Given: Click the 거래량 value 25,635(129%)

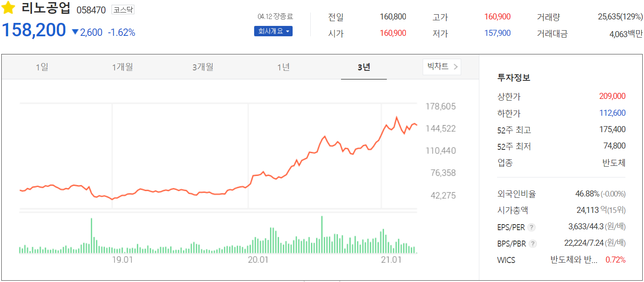Looking at the screenshot, I should click(620, 17).
